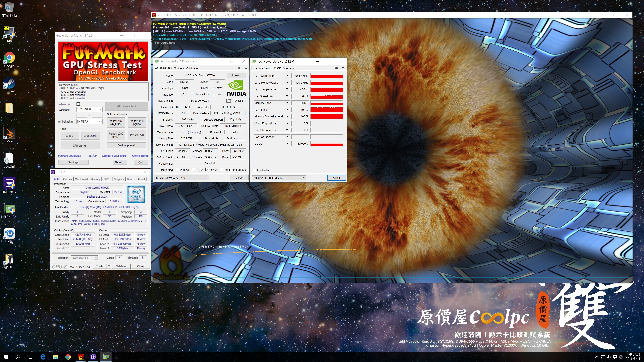Click the Lookup button in GPU-Z
The height and width of the screenshot is (362, 644).
(x=236, y=75)
